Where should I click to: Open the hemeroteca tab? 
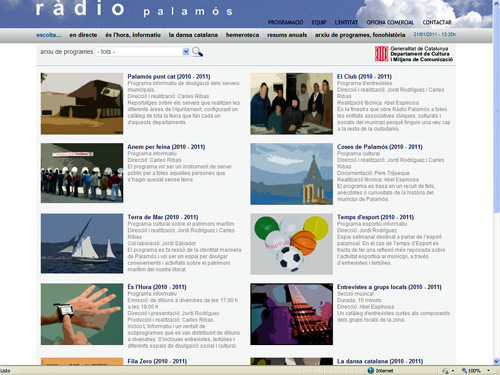(x=242, y=35)
